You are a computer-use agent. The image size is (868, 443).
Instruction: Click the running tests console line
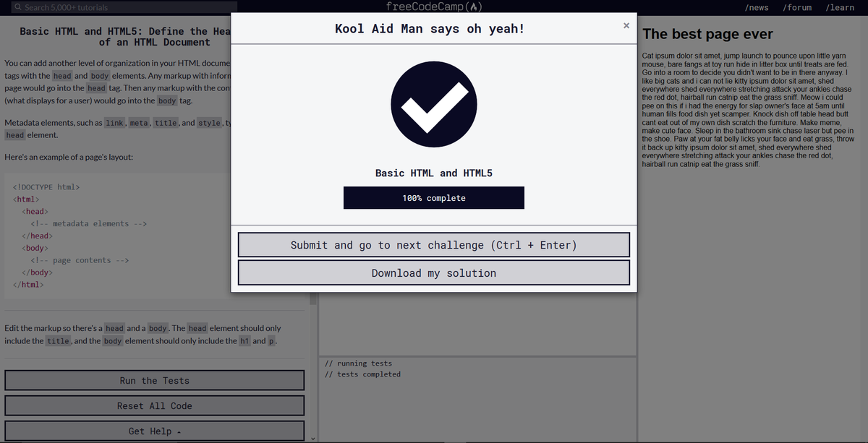[x=358, y=364]
